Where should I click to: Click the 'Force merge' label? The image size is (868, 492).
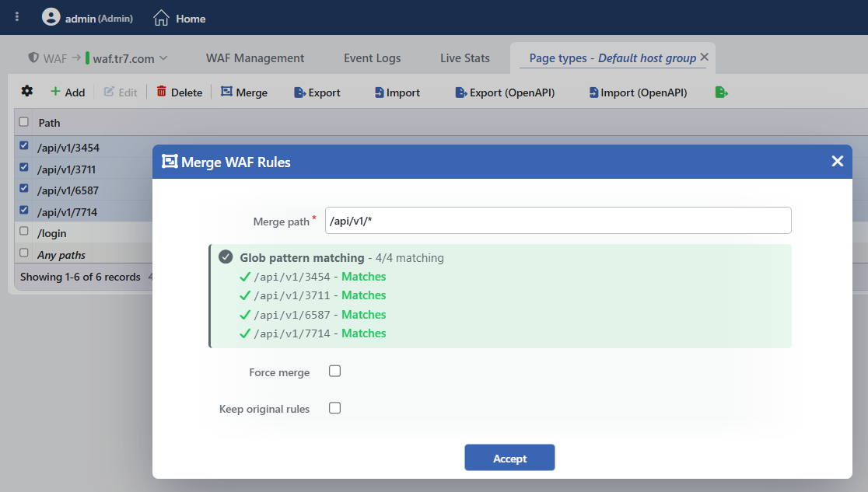tap(279, 372)
